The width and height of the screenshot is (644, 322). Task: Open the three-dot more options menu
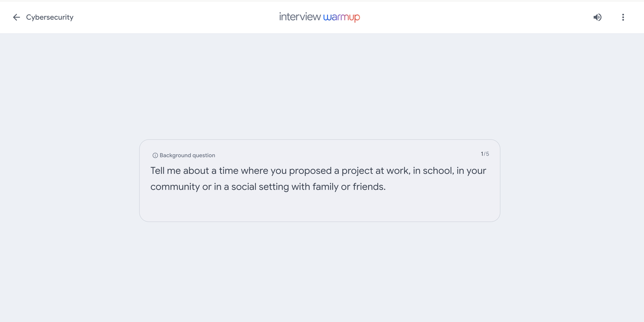point(623,17)
